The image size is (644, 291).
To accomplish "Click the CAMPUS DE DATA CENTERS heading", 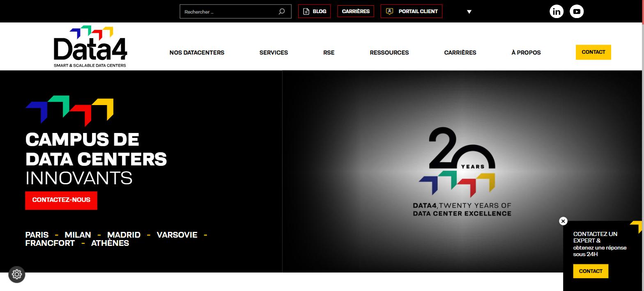I will (96, 149).
